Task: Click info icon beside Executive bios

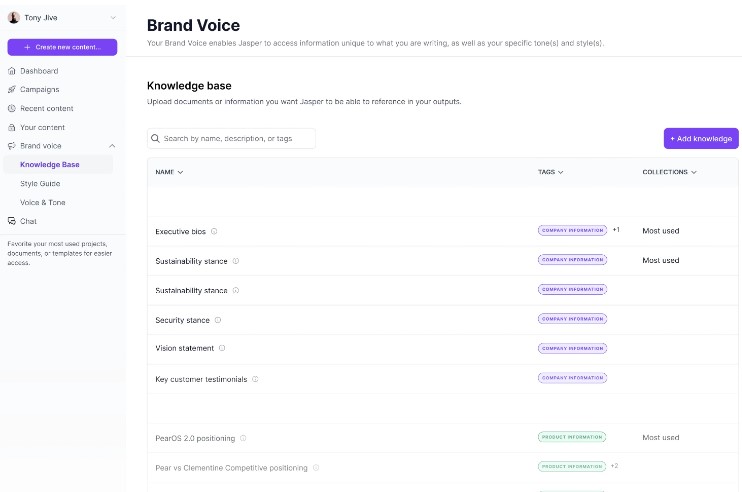Action: point(214,231)
